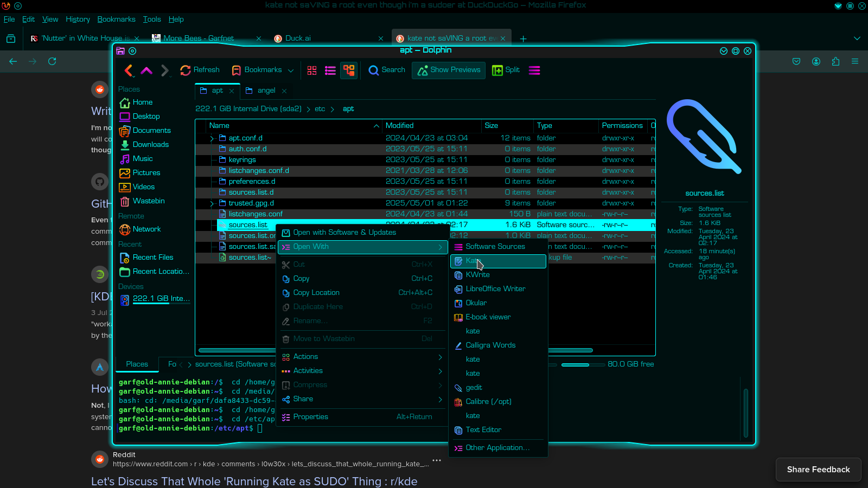Switch to compact list view mode
This screenshot has height=488, width=868.
pos(330,70)
